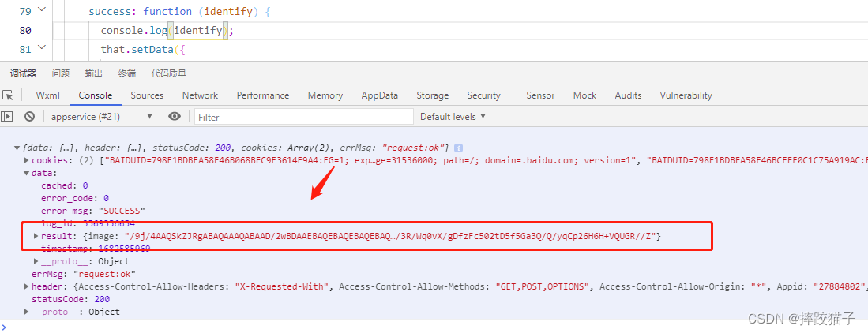The image size is (868, 333).
Task: Open the Security tab
Action: pos(483,95)
